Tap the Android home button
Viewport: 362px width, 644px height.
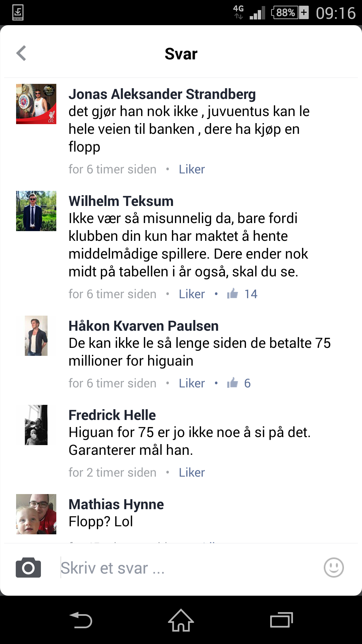point(181,620)
